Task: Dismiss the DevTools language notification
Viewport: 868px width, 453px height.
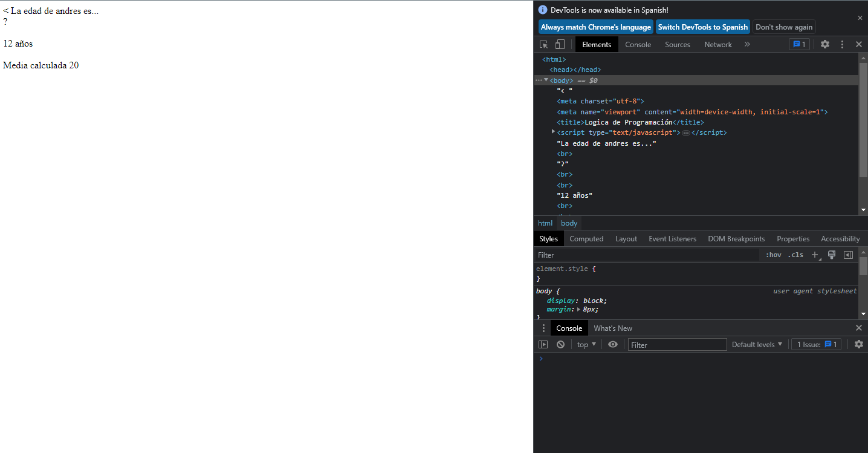Action: pos(860,18)
